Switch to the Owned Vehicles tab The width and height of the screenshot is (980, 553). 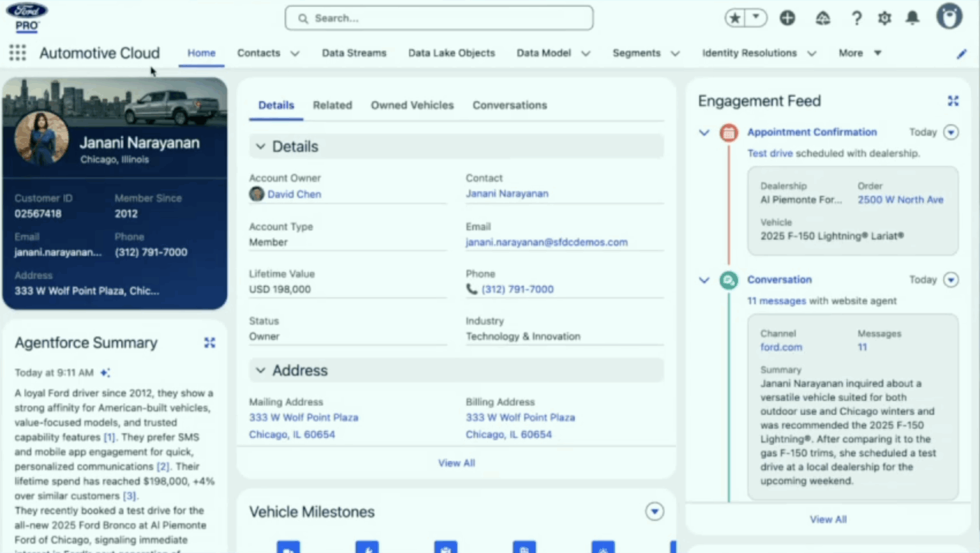coord(412,105)
